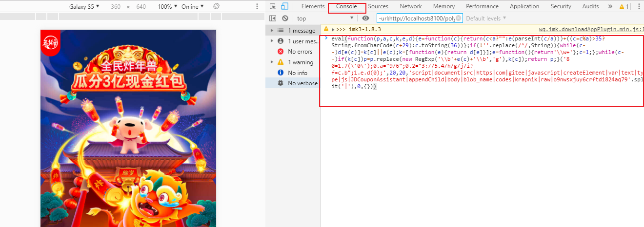This screenshot has width=644, height=227.
Task: Click the device height field showing 640
Action: (141, 6)
